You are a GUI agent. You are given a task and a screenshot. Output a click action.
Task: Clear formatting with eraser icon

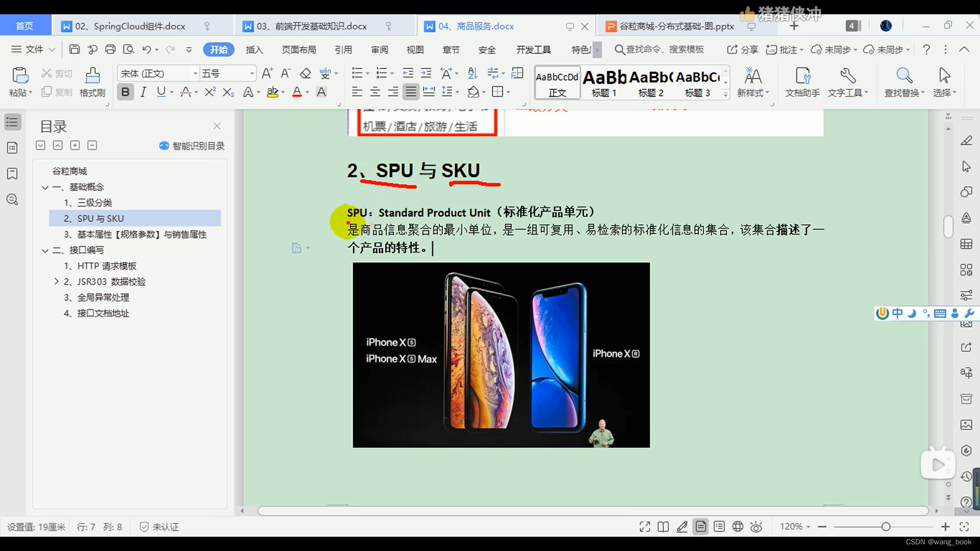pos(305,73)
